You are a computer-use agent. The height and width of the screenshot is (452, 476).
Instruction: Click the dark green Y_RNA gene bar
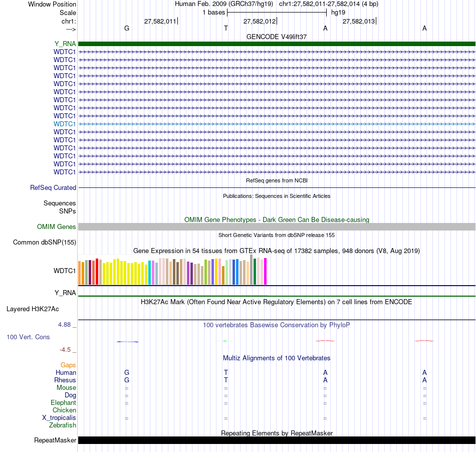point(277,44)
